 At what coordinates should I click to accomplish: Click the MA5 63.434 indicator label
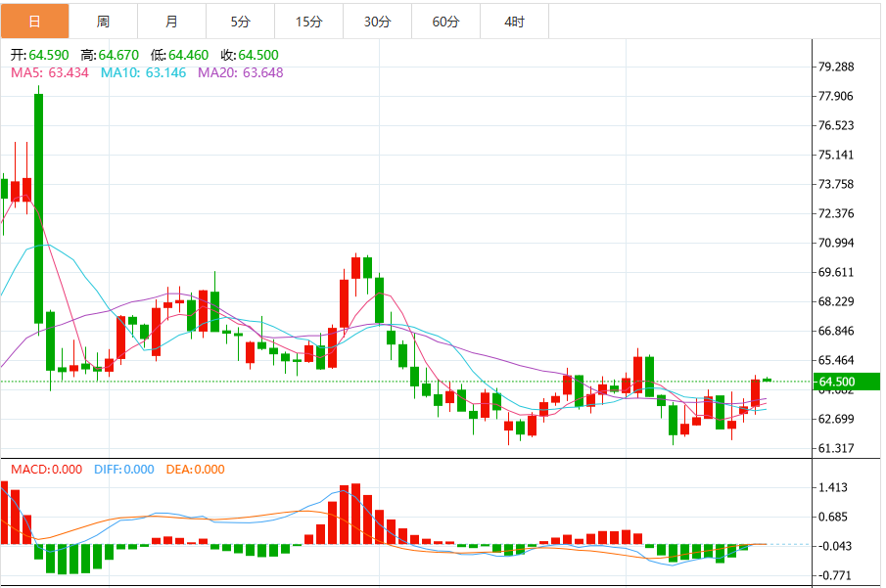pos(48,72)
